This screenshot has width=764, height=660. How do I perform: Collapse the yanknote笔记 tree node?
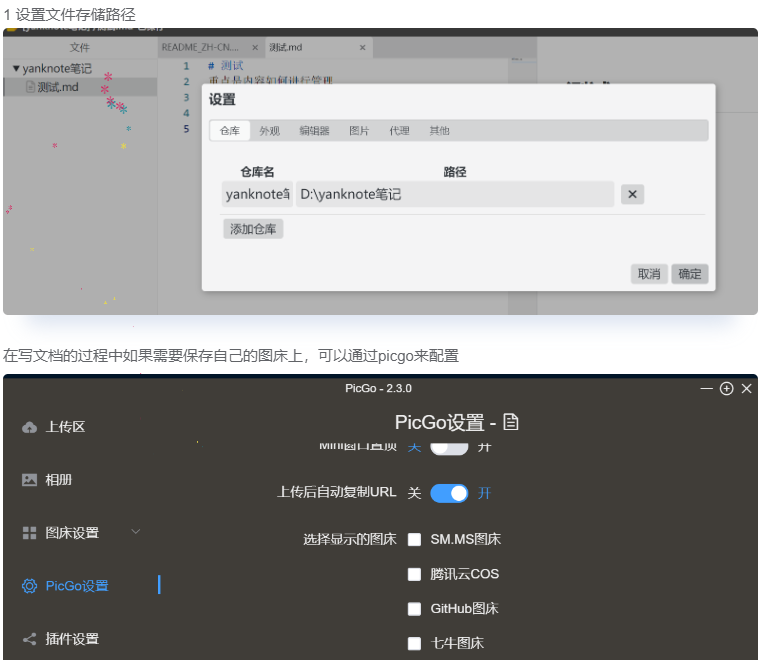click(x=16, y=69)
